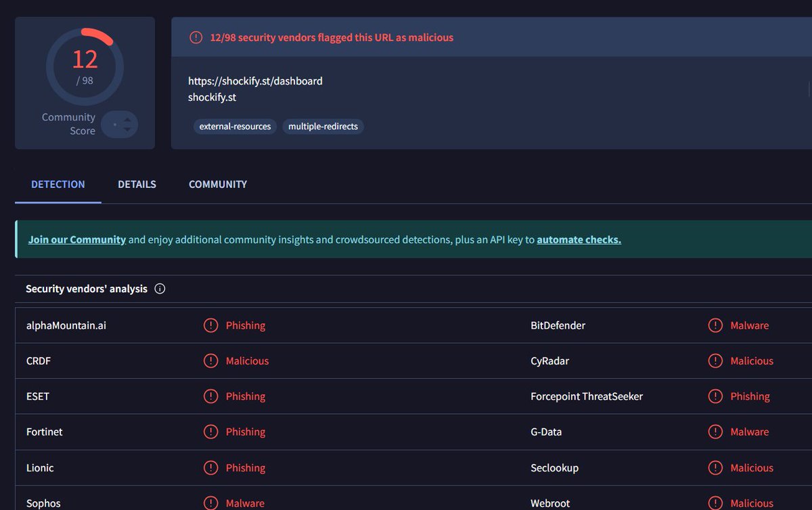The image size is (812, 510).
Task: Click the 12/98 detection score gauge
Action: coord(85,66)
